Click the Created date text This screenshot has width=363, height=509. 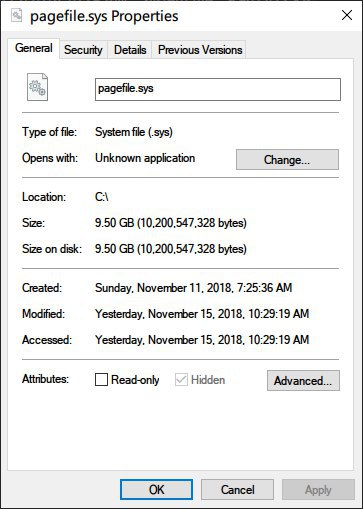[x=193, y=288]
